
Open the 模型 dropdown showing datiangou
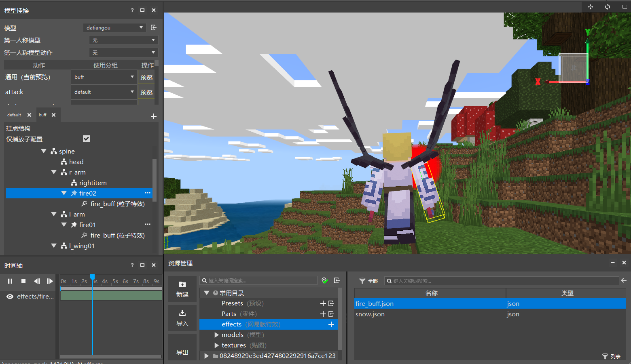[114, 27]
